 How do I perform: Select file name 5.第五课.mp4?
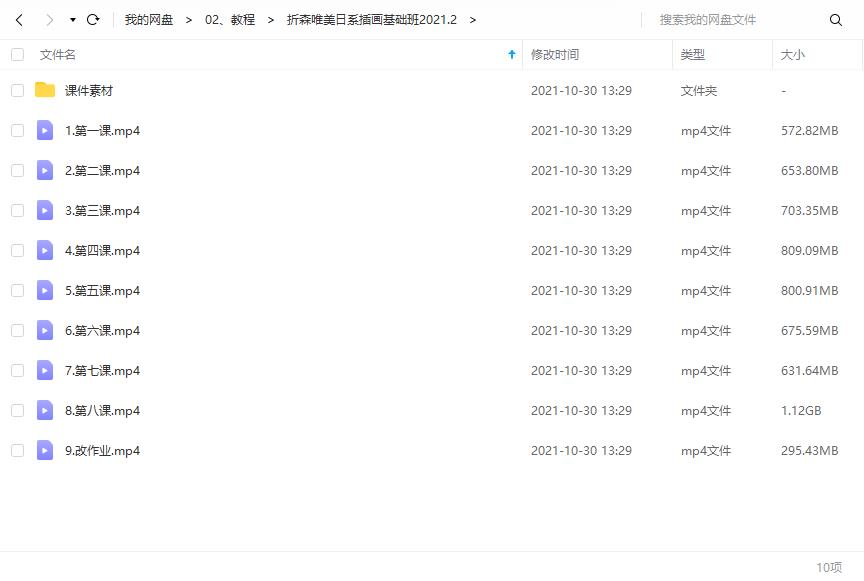pyautogui.click(x=102, y=290)
